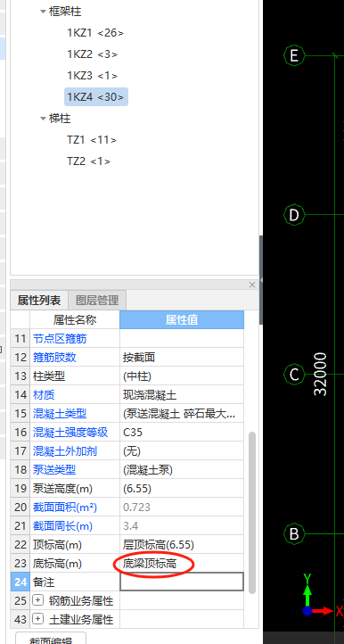The image size is (344, 644).
Task: Click the 属性名称 column header
Action: pyautogui.click(x=75, y=320)
